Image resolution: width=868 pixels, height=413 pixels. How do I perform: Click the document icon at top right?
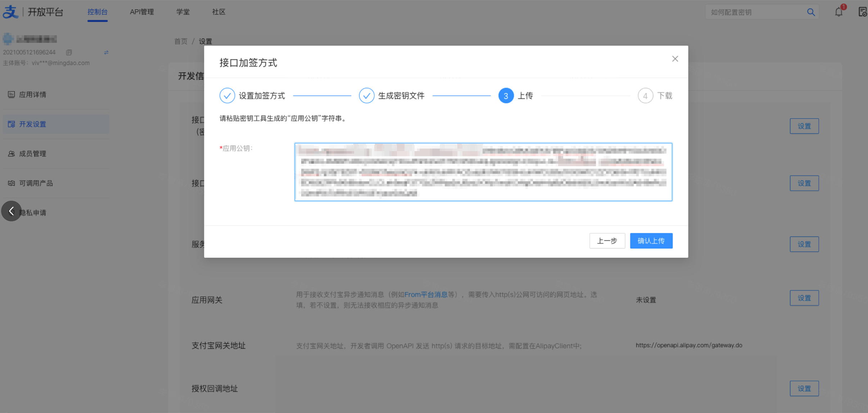pyautogui.click(x=863, y=12)
